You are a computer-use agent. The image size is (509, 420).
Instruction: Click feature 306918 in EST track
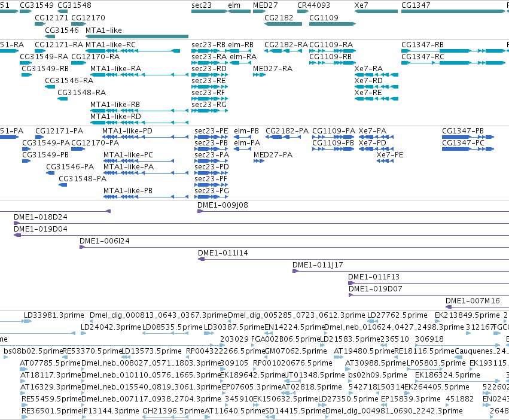coord(458,346)
